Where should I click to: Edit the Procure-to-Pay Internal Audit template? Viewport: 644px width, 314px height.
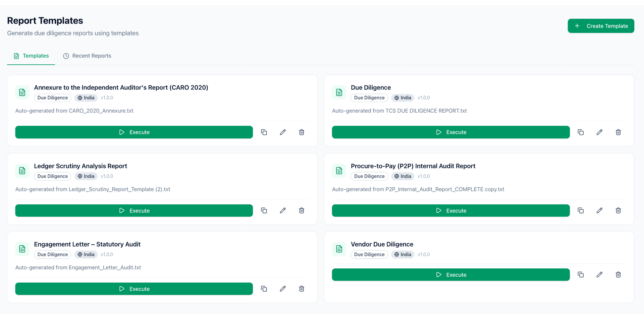point(600,210)
